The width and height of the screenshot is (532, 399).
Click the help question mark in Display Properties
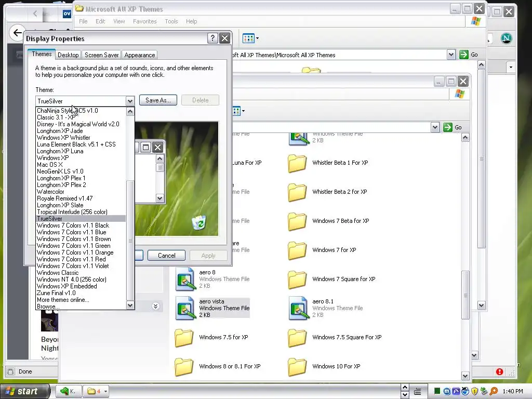click(212, 38)
